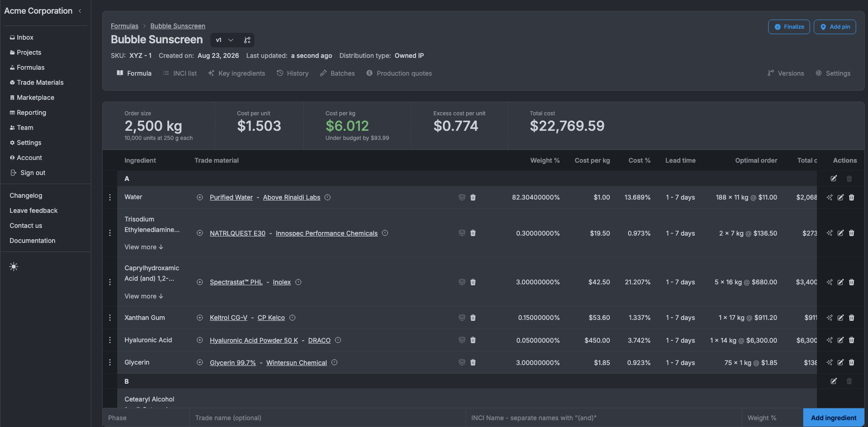
Task: Collapse the Acme Corporation sidebar
Action: [x=80, y=11]
